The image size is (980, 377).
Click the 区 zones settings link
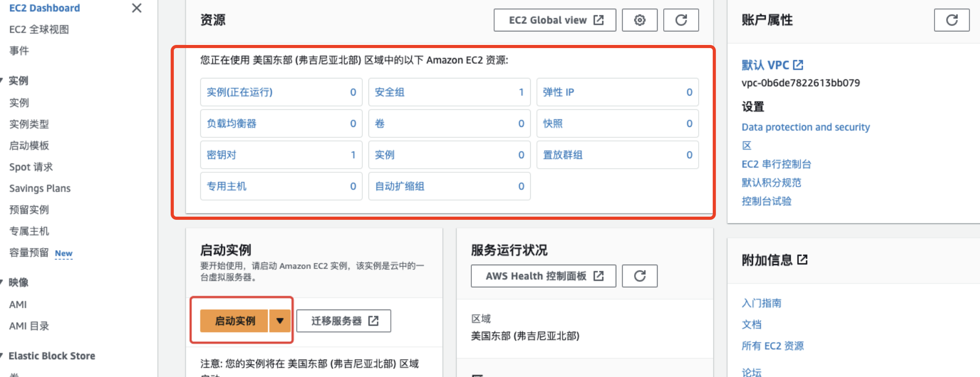[747, 145]
